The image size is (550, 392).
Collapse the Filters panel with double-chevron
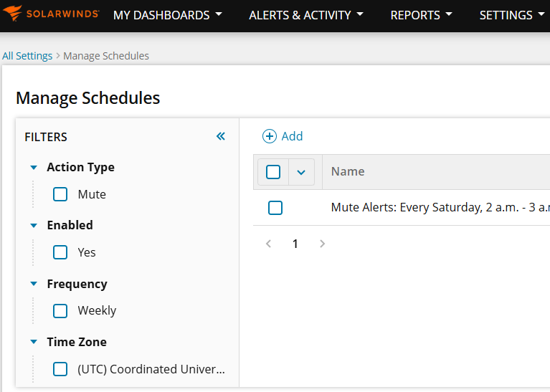[x=221, y=136]
